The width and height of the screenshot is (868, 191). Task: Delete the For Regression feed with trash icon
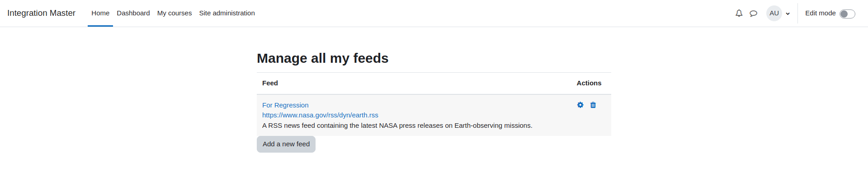pyautogui.click(x=593, y=105)
